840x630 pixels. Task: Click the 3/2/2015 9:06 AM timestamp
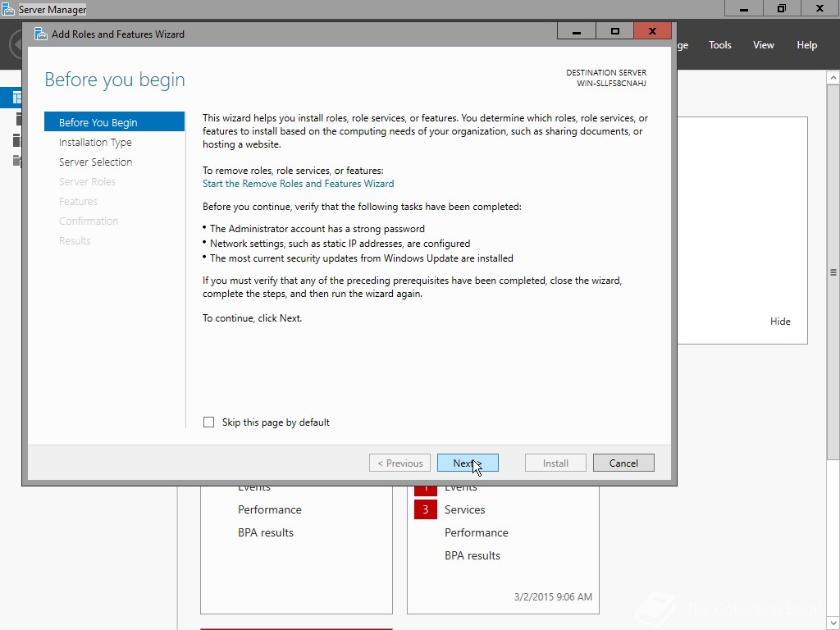(553, 597)
